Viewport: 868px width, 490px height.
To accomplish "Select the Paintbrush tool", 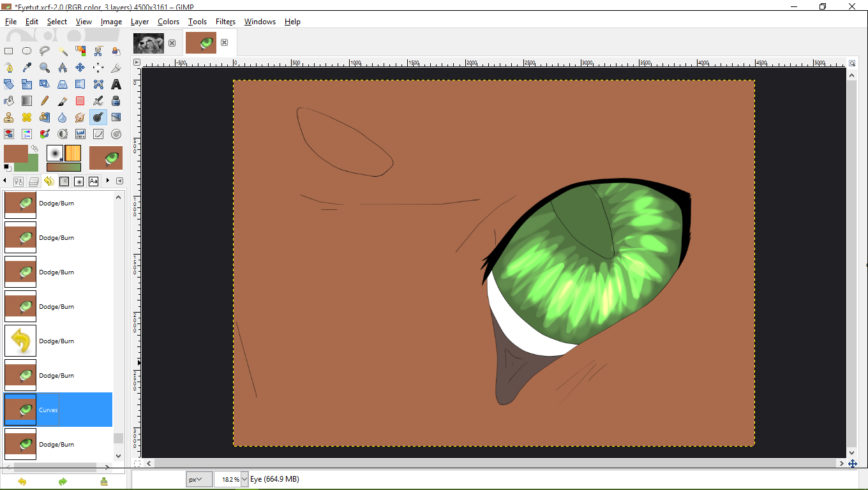I will 63,101.
